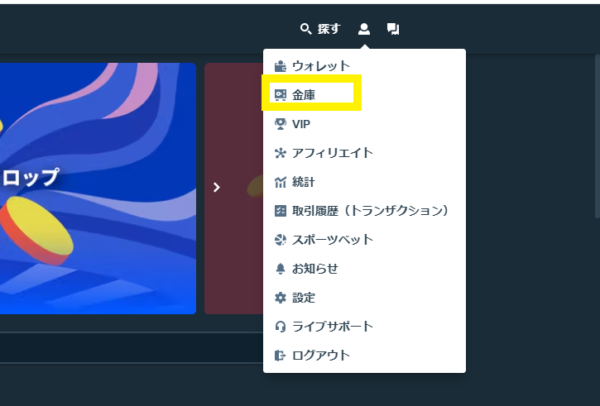Viewport: 600px width, 406px height.
Task: Click the VIP text label
Action: pos(301,124)
